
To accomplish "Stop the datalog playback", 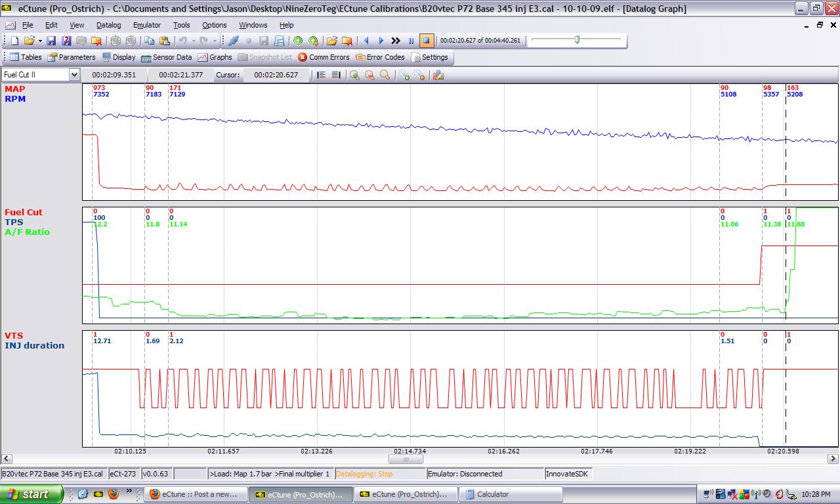I will click(x=427, y=41).
